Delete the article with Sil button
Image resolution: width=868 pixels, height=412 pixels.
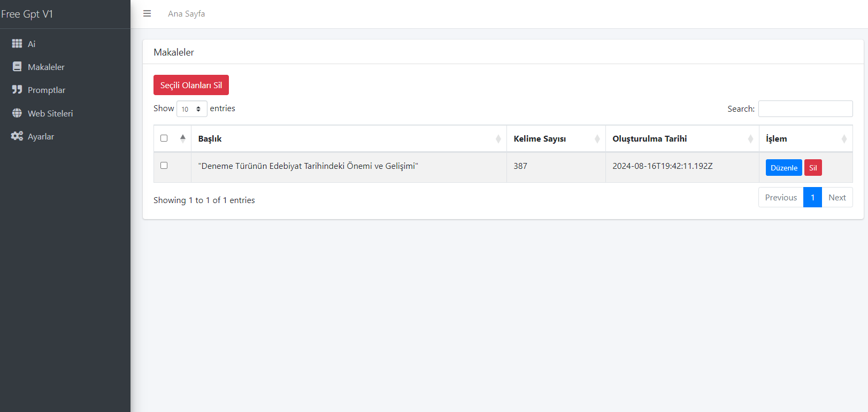(813, 168)
